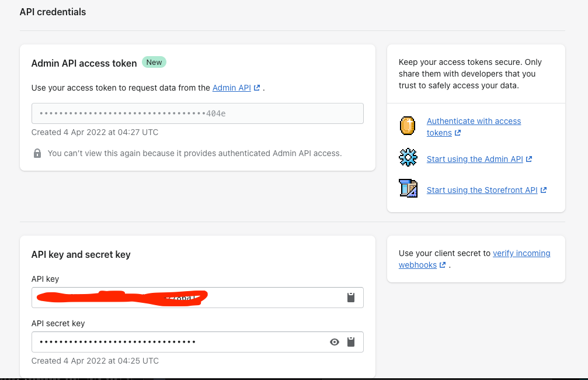Click the Storefront API book icon
The height and width of the screenshot is (380, 588).
[407, 188]
